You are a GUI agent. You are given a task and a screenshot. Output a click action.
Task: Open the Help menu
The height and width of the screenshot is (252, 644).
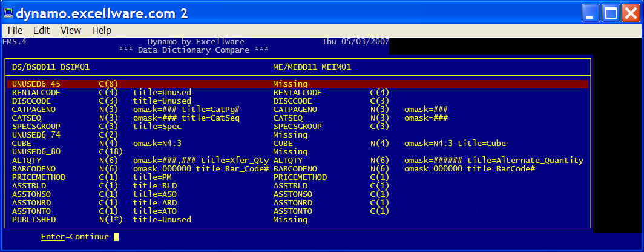click(x=102, y=30)
